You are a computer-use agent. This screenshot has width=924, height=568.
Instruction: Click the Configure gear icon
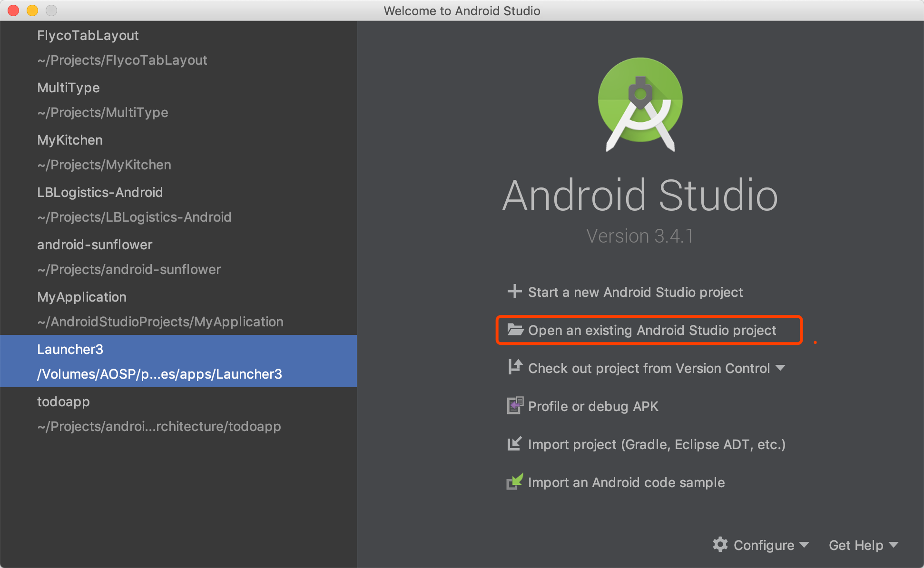coord(720,544)
